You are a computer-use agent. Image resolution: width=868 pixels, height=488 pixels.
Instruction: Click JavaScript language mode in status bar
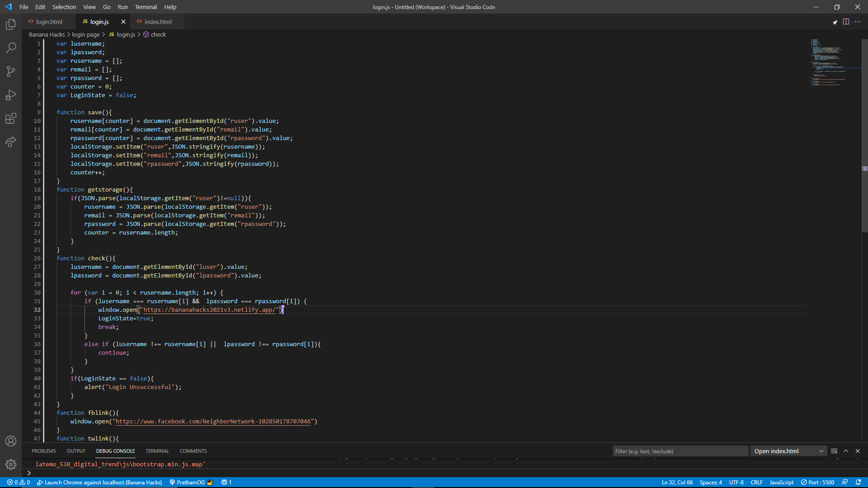[x=781, y=482]
